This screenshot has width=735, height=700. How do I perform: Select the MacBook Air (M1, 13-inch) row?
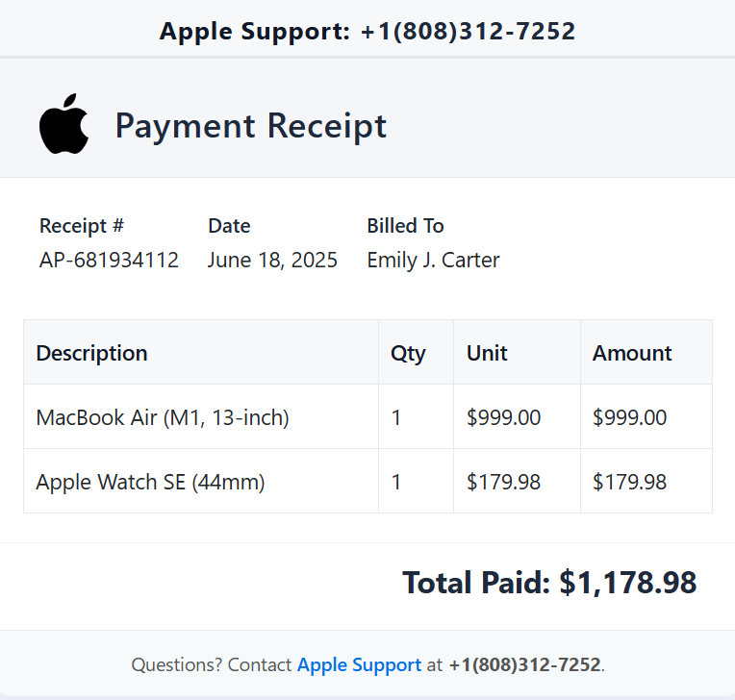click(x=367, y=416)
